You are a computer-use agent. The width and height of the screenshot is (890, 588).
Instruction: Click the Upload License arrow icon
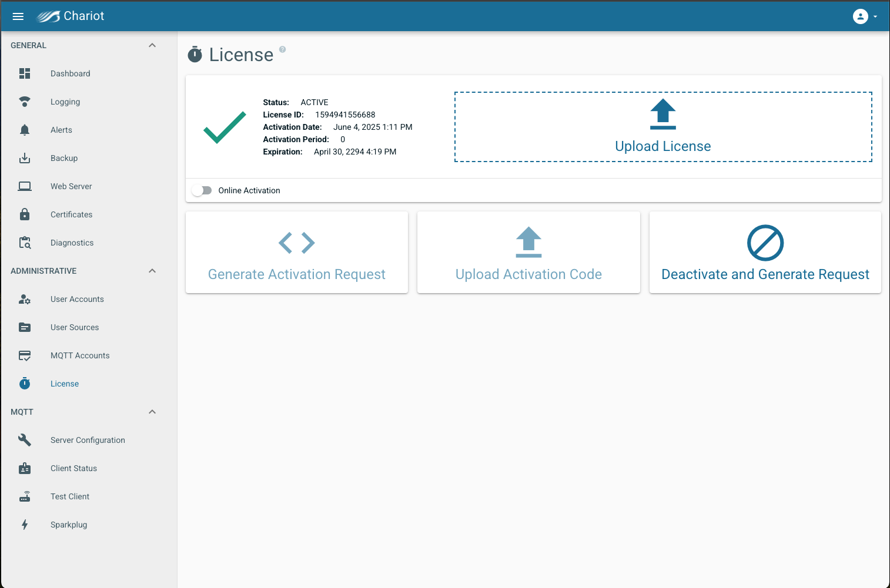(x=663, y=114)
